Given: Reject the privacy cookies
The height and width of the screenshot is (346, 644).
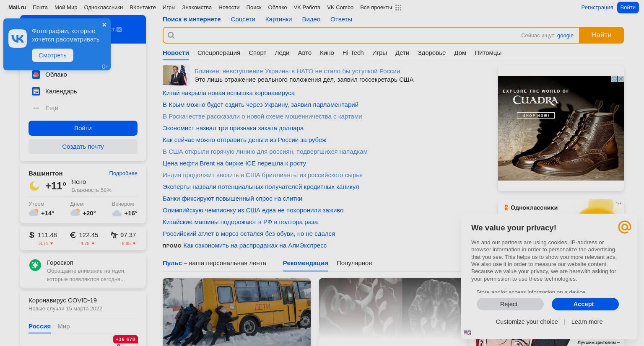Looking at the screenshot, I should [x=510, y=304].
